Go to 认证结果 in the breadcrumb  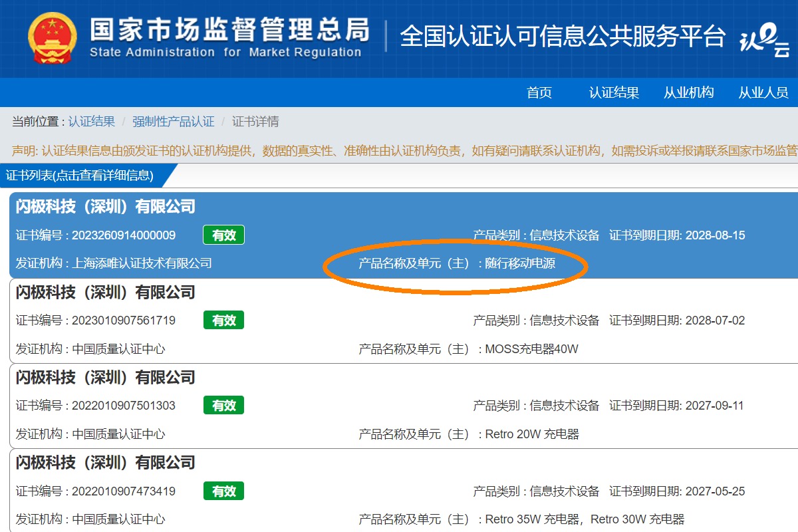pos(92,122)
